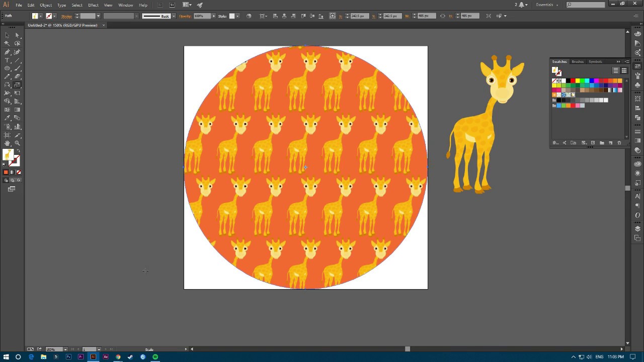Click Horizontal Align Left button
This screenshot has width=644, height=362.
tap(275, 16)
